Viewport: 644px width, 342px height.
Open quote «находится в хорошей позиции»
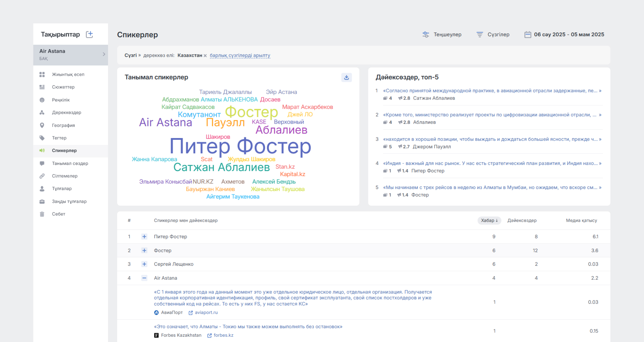pos(492,139)
